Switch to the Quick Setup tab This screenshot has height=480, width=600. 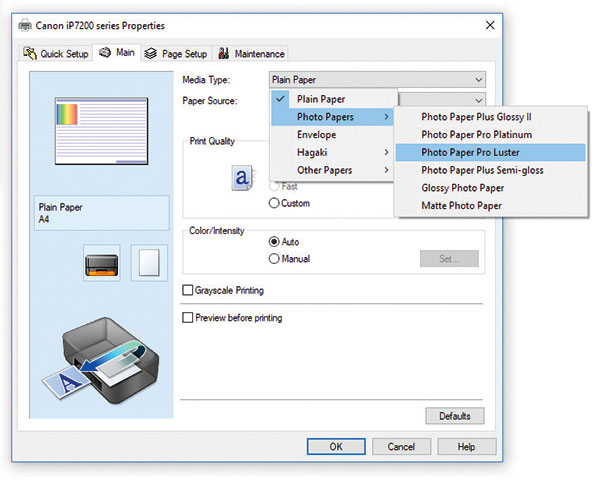coord(56,54)
